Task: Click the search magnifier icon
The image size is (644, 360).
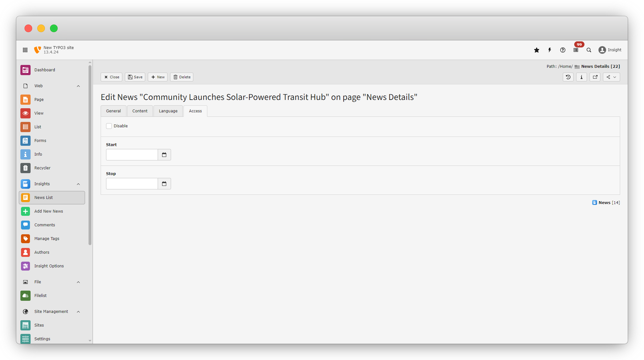Action: tap(589, 50)
